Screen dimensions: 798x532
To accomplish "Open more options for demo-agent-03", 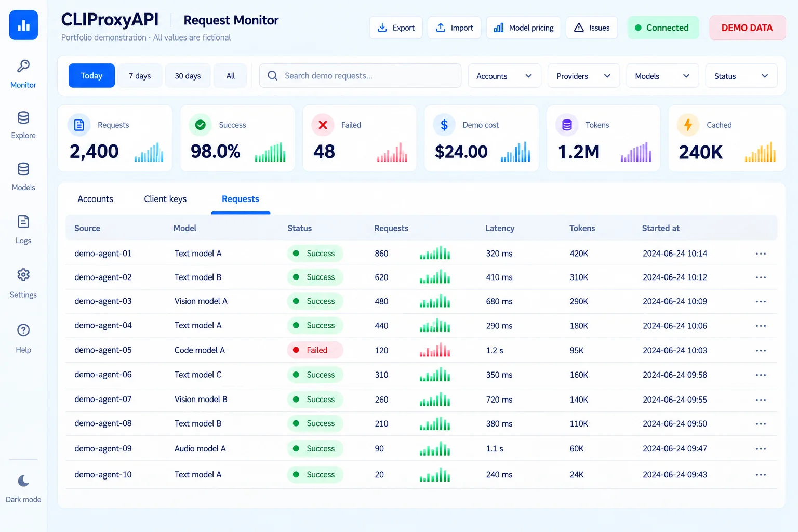I will (x=761, y=301).
